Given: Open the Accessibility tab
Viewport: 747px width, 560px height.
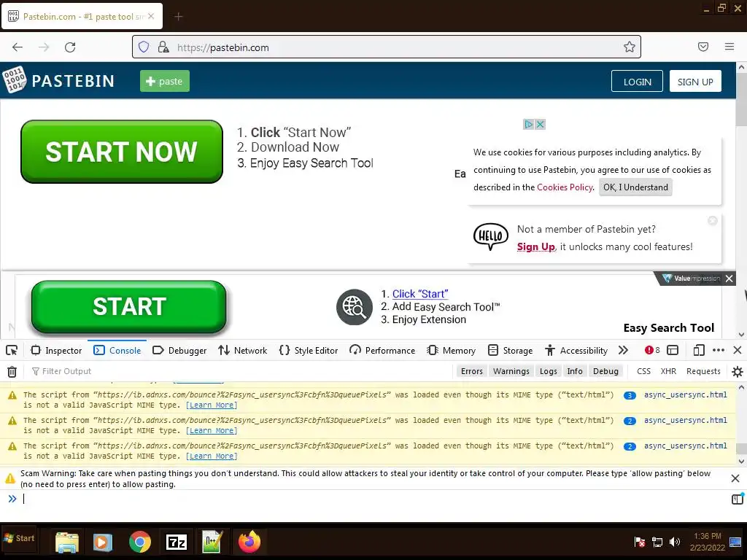Looking at the screenshot, I should tap(576, 351).
